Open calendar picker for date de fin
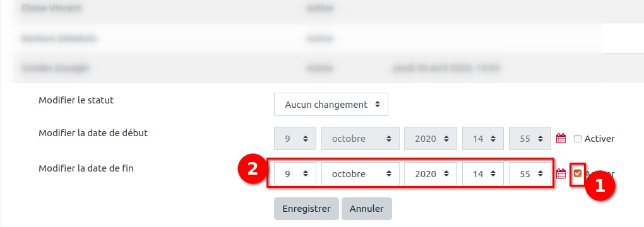This screenshot has width=644, height=227. click(561, 173)
